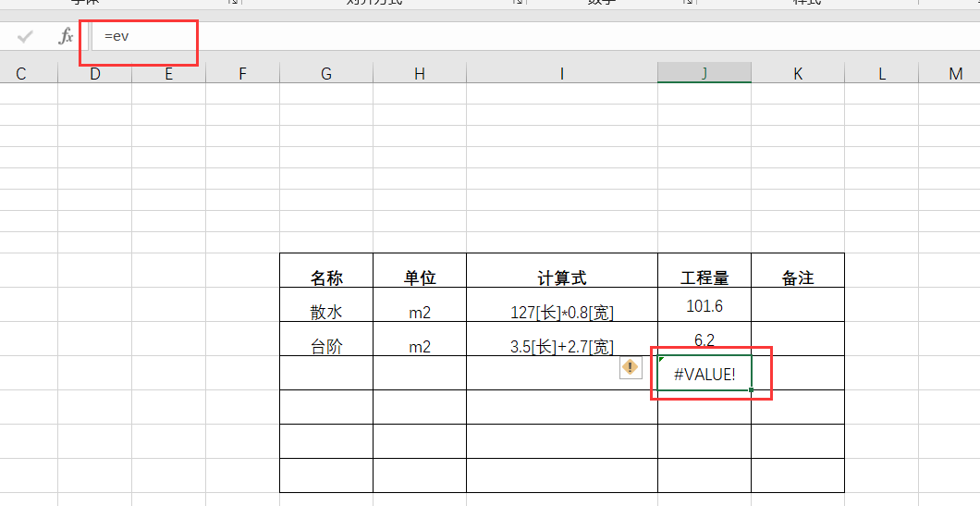Open the error warning indicator beside #VALUE!
The image size is (980, 506).
point(631,367)
